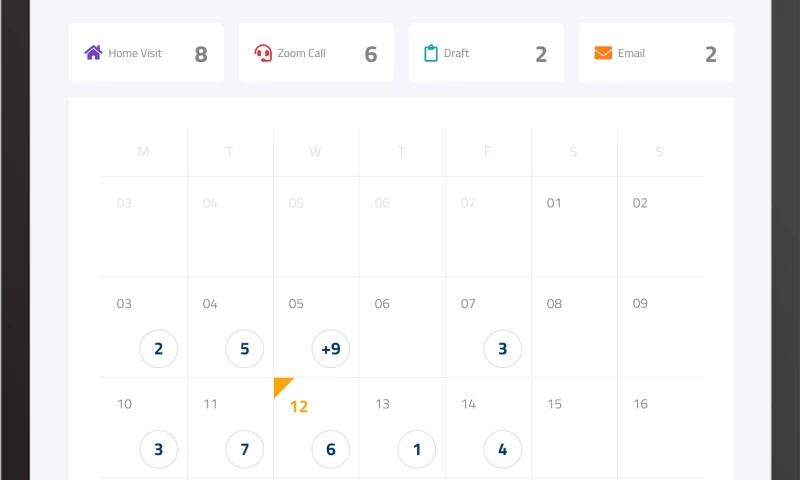Open the 6 events badge on day 12

coord(331,449)
